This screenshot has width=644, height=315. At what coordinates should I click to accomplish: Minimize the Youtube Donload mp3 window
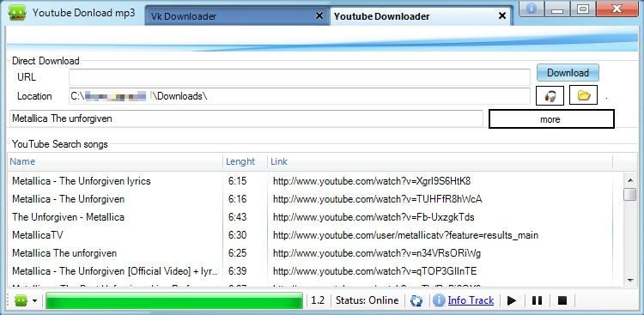pos(557,9)
